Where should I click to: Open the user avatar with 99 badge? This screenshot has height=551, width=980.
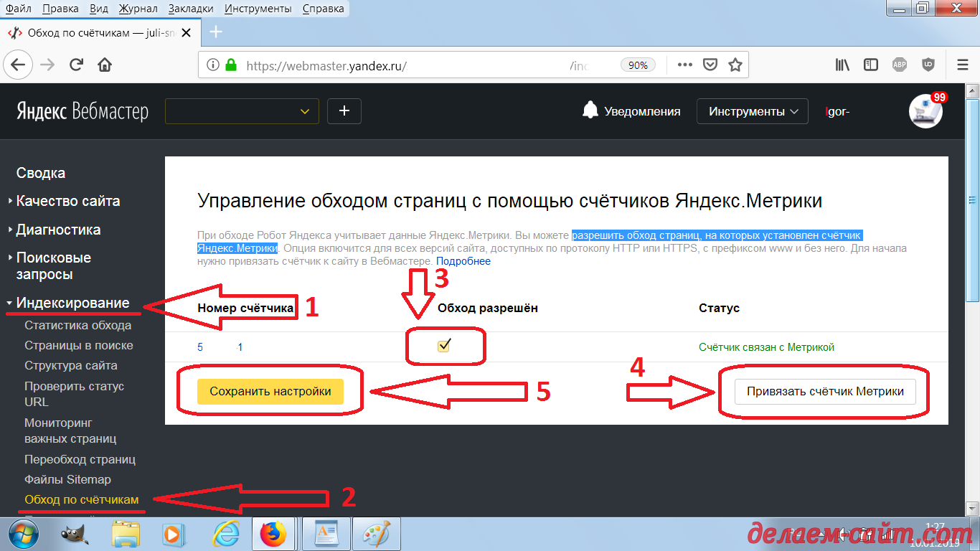[x=926, y=110]
